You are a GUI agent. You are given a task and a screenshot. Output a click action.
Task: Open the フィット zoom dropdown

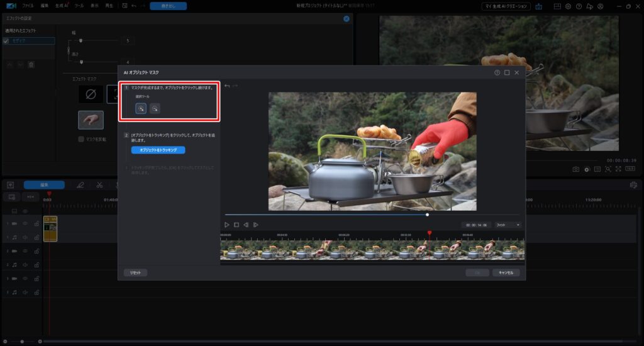508,225
